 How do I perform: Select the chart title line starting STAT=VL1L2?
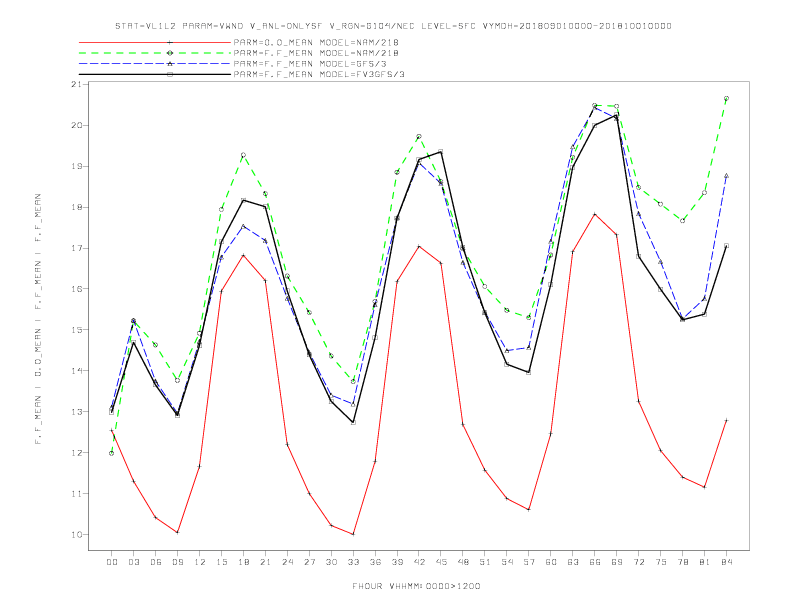[x=393, y=26]
